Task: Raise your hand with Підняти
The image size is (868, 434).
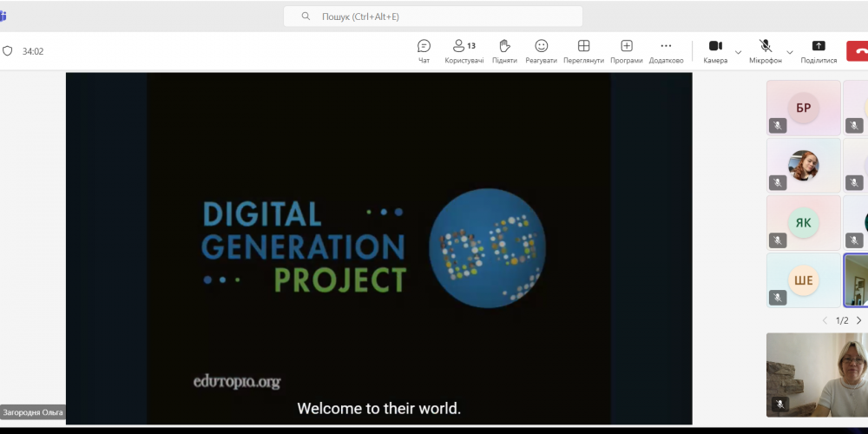Action: coord(504,50)
